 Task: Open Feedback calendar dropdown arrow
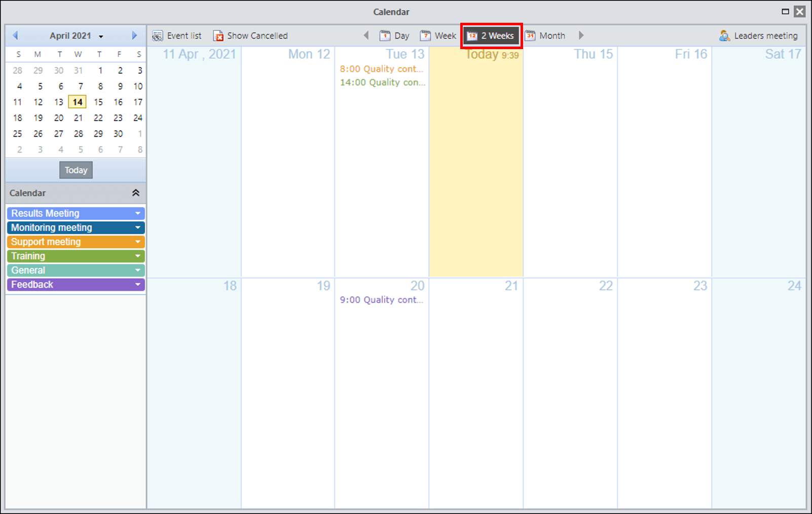coord(138,285)
